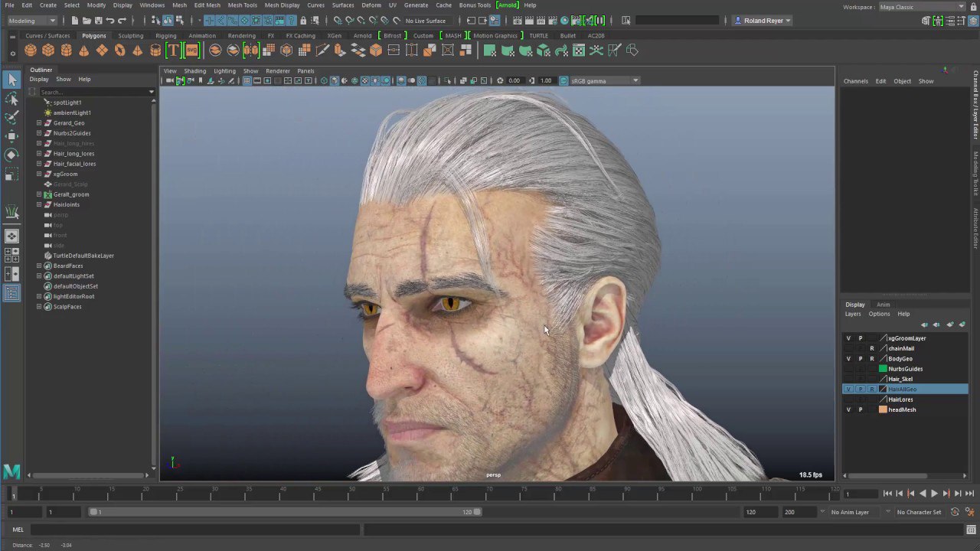
Task: Select ScalpFaces in the Outliner
Action: [67, 307]
